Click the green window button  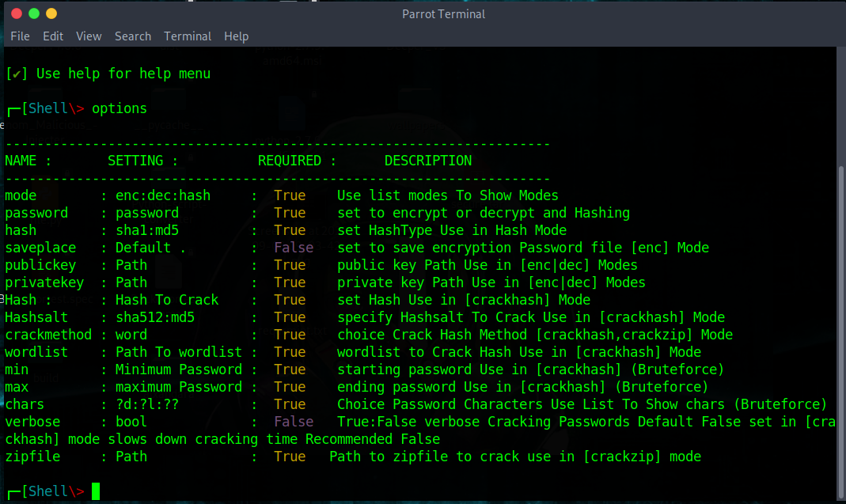point(34,13)
